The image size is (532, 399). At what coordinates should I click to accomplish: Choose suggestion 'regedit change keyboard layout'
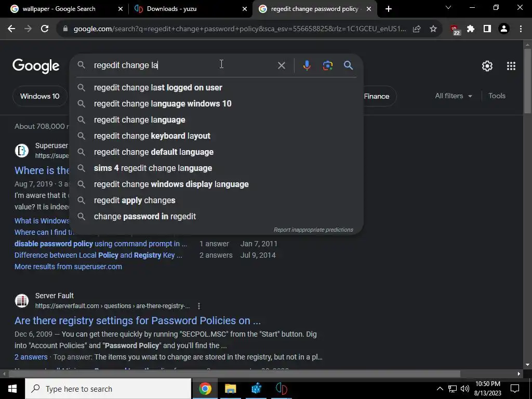217,136
